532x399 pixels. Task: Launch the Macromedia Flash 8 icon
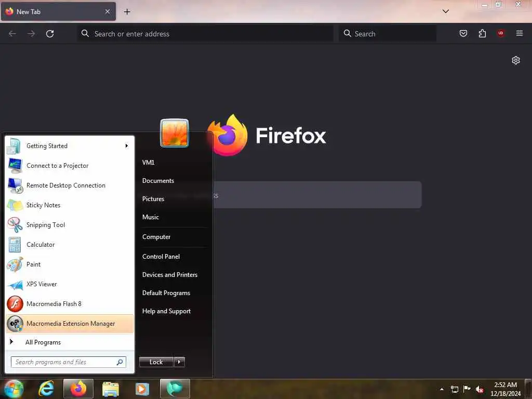[x=15, y=303]
